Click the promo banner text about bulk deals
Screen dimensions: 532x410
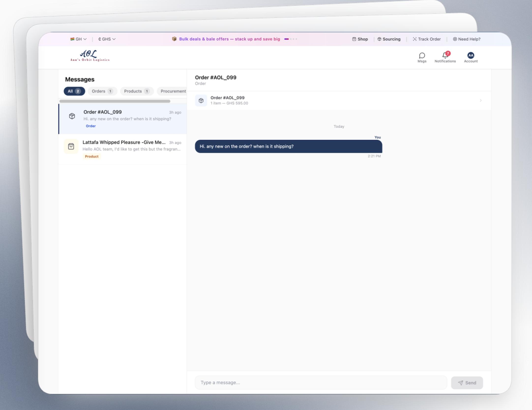pos(229,39)
